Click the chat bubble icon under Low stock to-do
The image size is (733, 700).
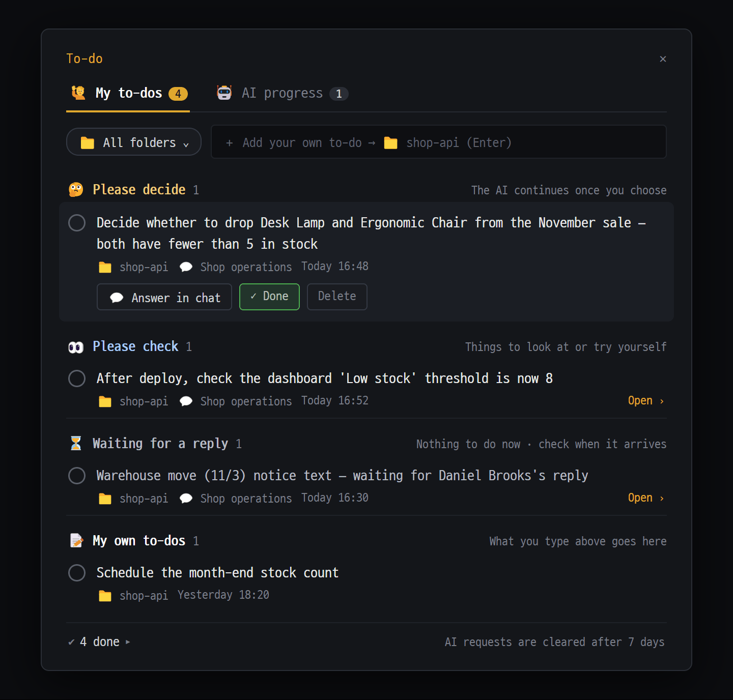tap(186, 401)
